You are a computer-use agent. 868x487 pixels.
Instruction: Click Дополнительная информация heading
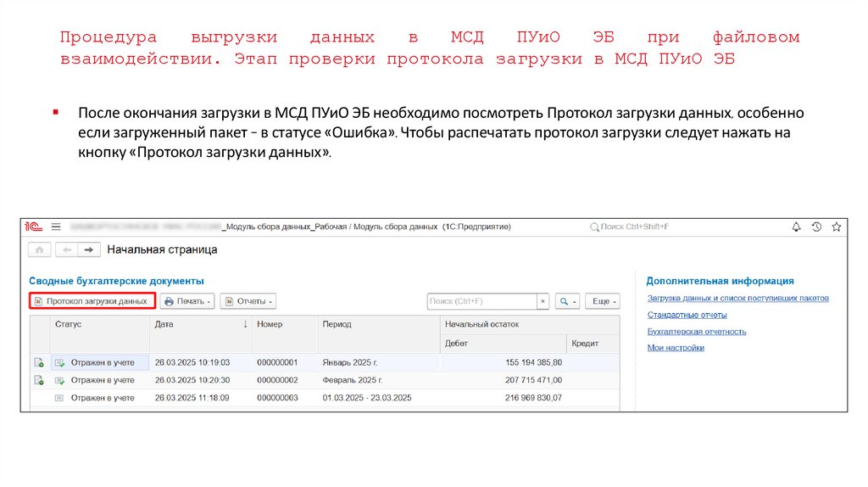(x=721, y=281)
